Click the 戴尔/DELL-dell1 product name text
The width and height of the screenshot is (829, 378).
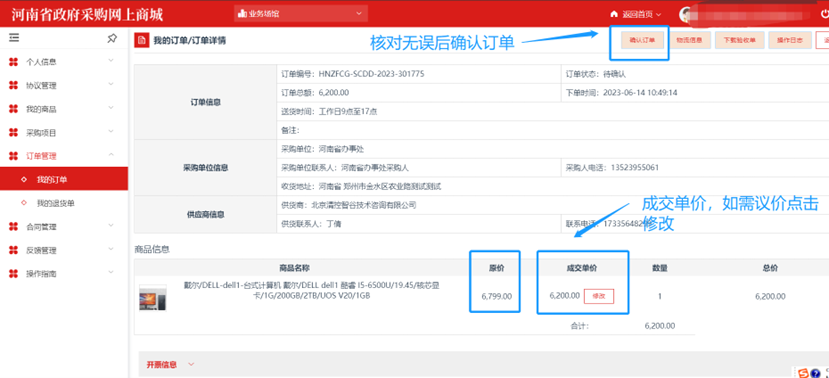click(311, 291)
